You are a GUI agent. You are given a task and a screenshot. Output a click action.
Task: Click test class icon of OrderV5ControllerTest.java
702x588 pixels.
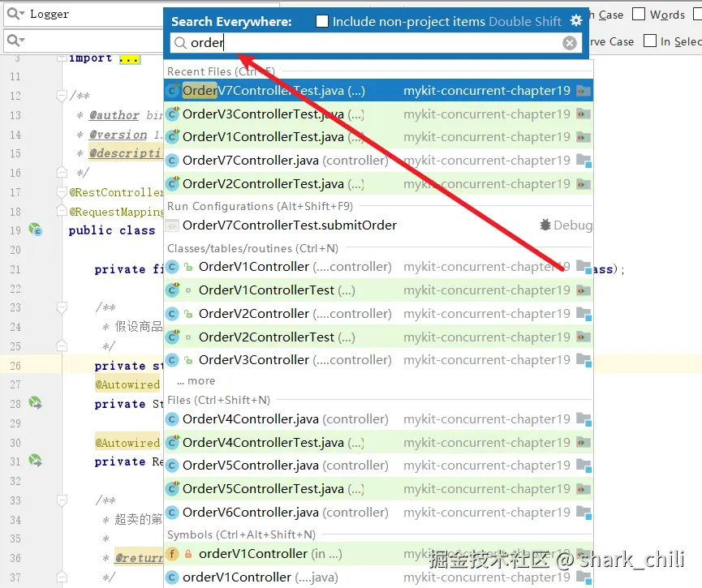coord(172,488)
